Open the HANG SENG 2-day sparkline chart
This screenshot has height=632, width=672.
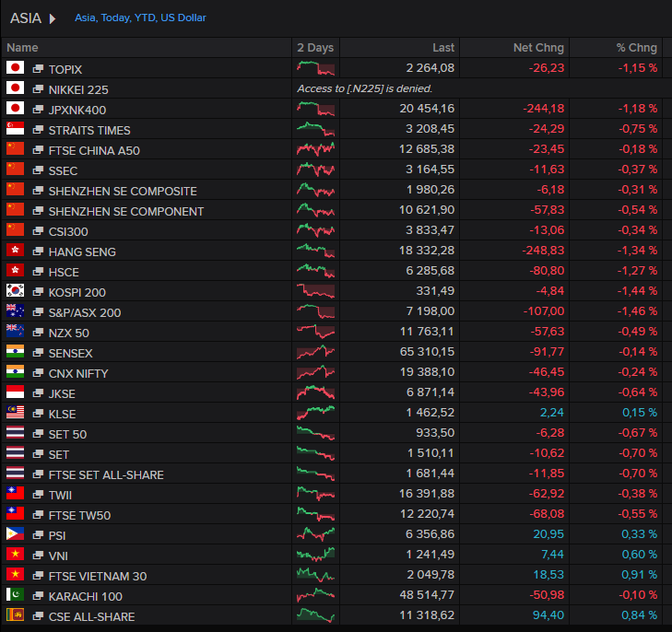[x=315, y=251]
